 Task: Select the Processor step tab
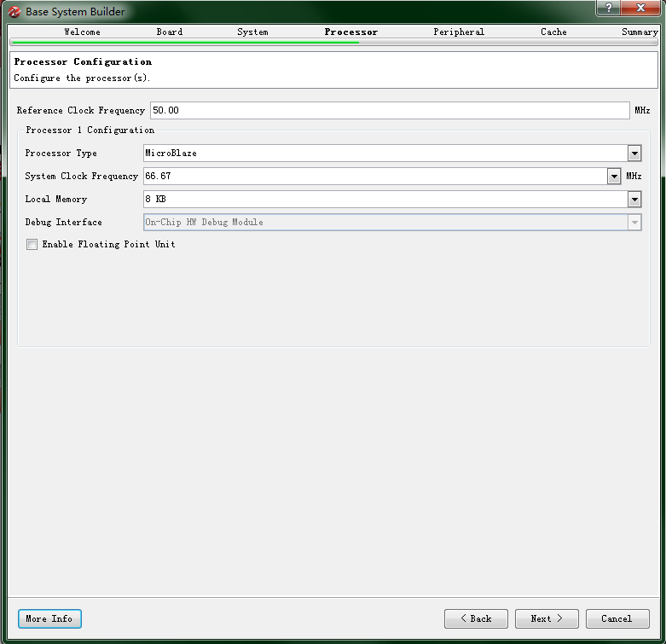click(x=350, y=32)
